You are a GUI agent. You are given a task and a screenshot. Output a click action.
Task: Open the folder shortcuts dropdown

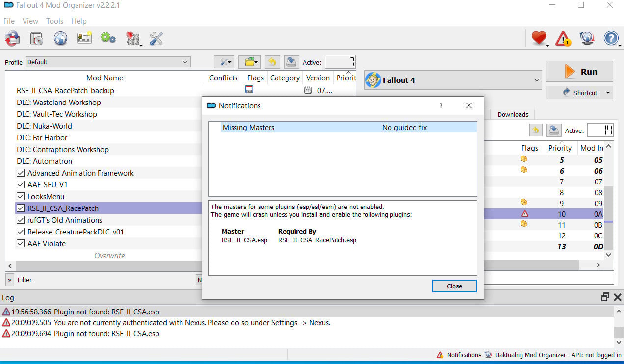[250, 62]
